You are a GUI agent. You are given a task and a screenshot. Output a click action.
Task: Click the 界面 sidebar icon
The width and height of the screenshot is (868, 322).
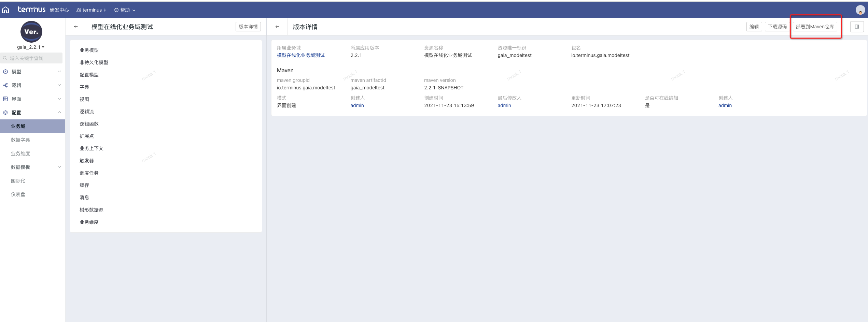pyautogui.click(x=5, y=99)
